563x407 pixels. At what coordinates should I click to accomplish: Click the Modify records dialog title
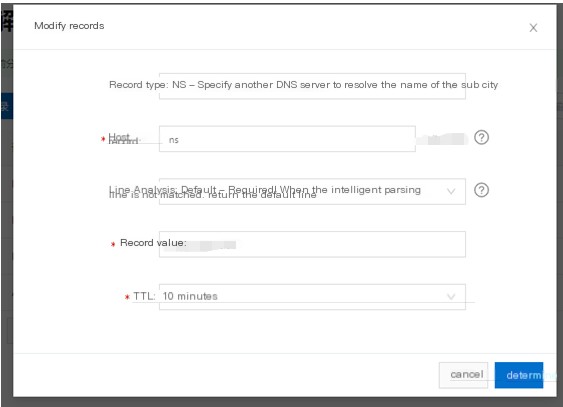[x=69, y=26]
